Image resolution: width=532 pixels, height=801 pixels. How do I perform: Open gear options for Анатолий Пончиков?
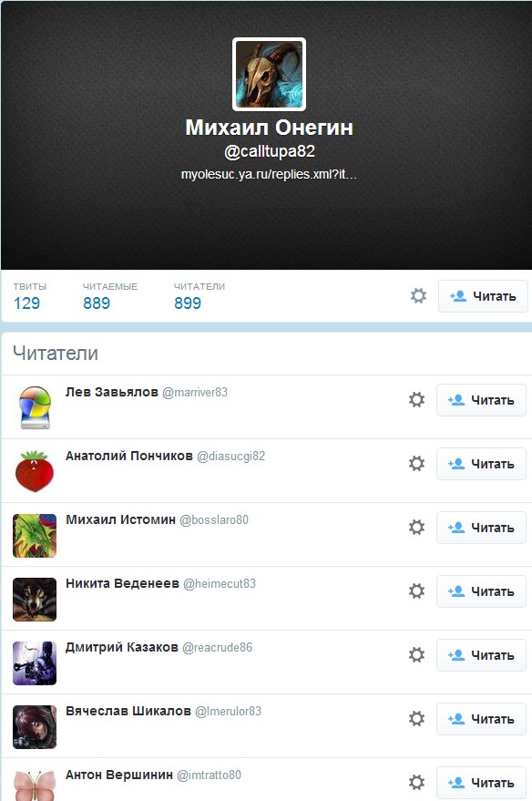[416, 463]
